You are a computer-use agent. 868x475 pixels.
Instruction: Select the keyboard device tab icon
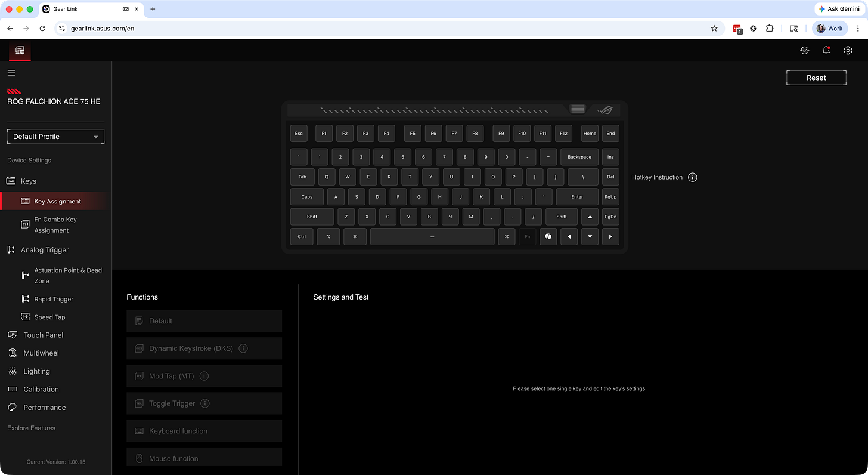[20, 51]
